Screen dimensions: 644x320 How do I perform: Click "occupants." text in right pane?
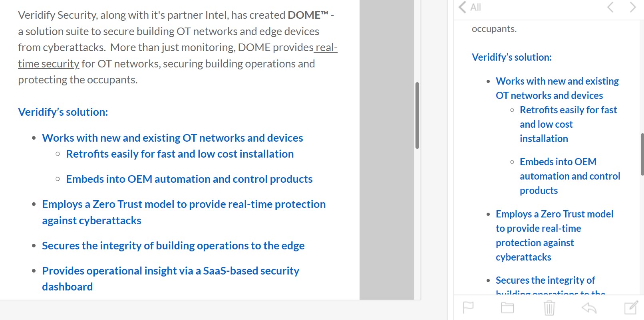[x=494, y=29]
